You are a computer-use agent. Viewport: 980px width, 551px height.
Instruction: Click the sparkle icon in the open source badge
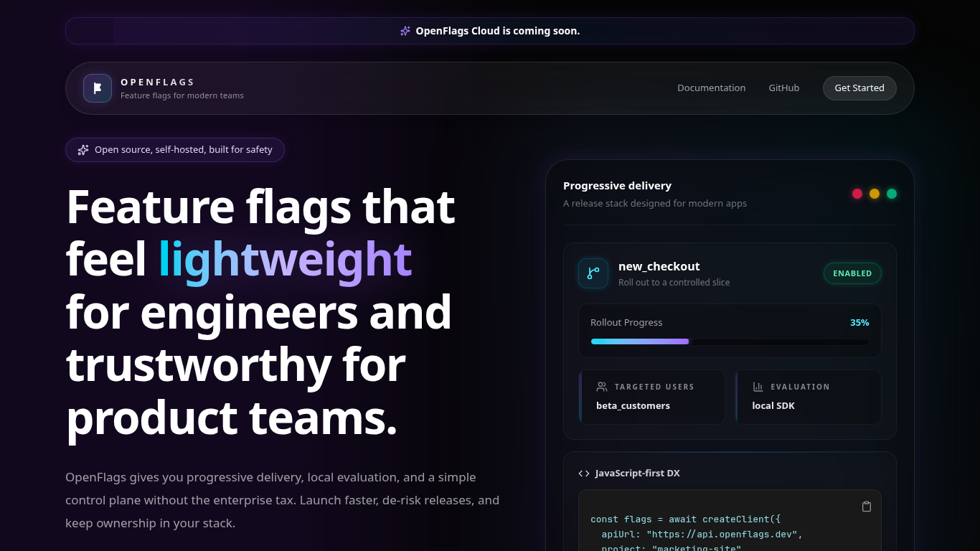[x=83, y=150]
